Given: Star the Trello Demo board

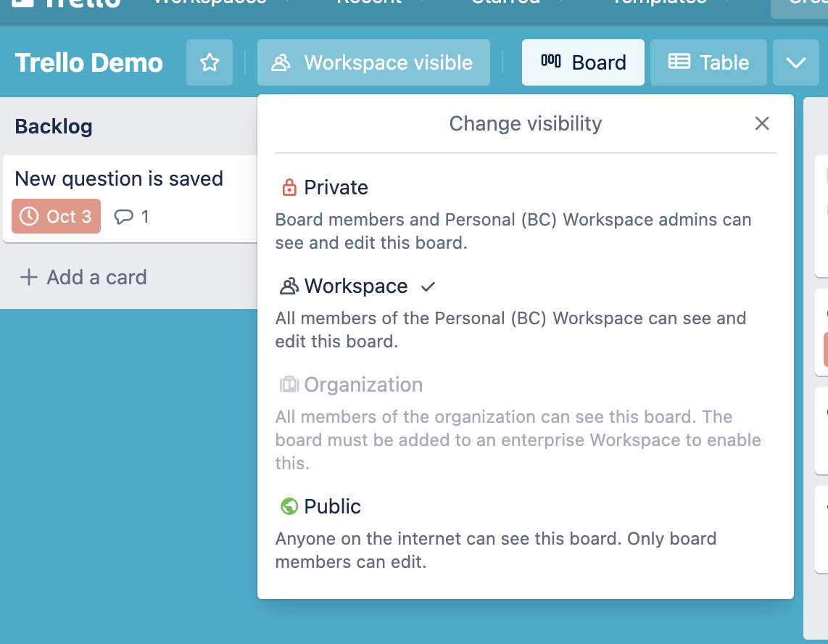Looking at the screenshot, I should click(x=209, y=62).
